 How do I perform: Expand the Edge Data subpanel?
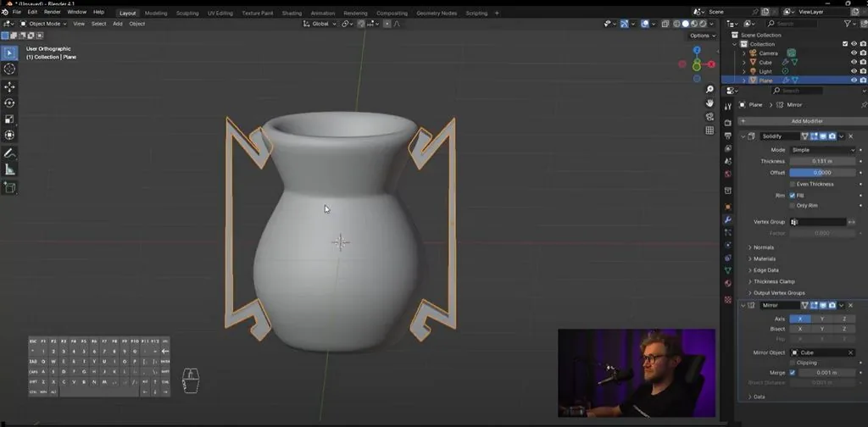[765, 270]
